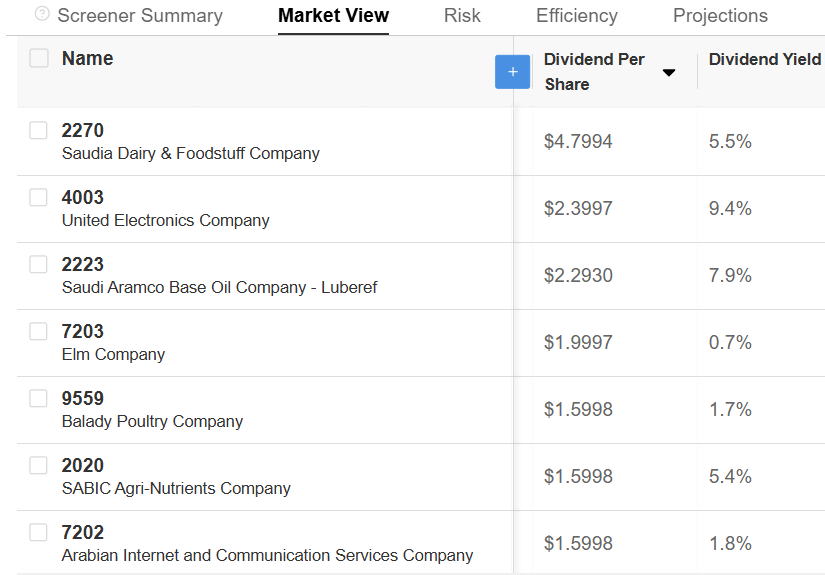Open ticker 7203 link

click(x=83, y=331)
